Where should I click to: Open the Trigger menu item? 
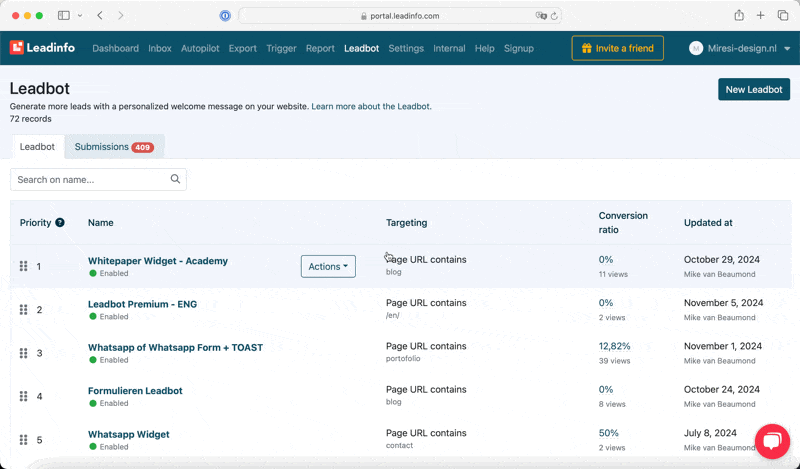click(x=281, y=48)
